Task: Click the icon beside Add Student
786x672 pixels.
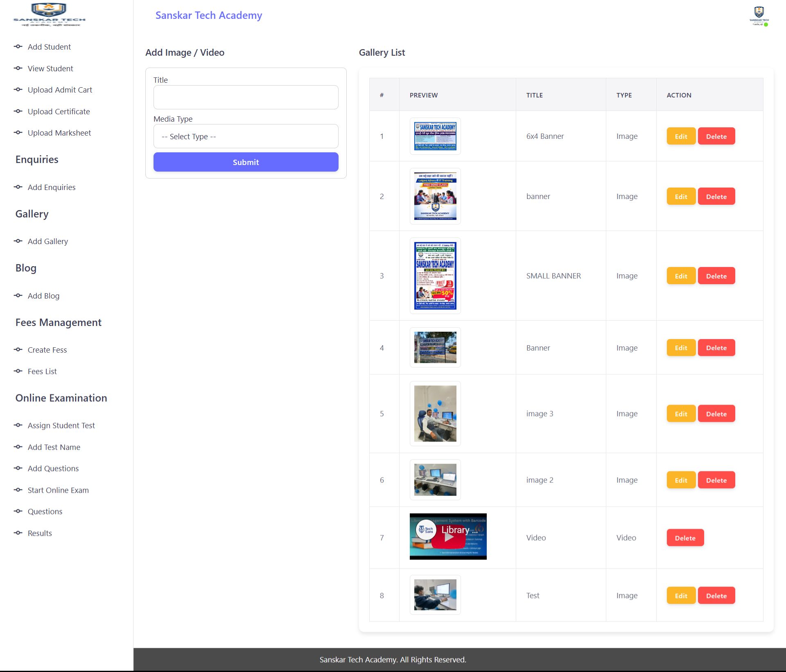Action: click(18, 47)
